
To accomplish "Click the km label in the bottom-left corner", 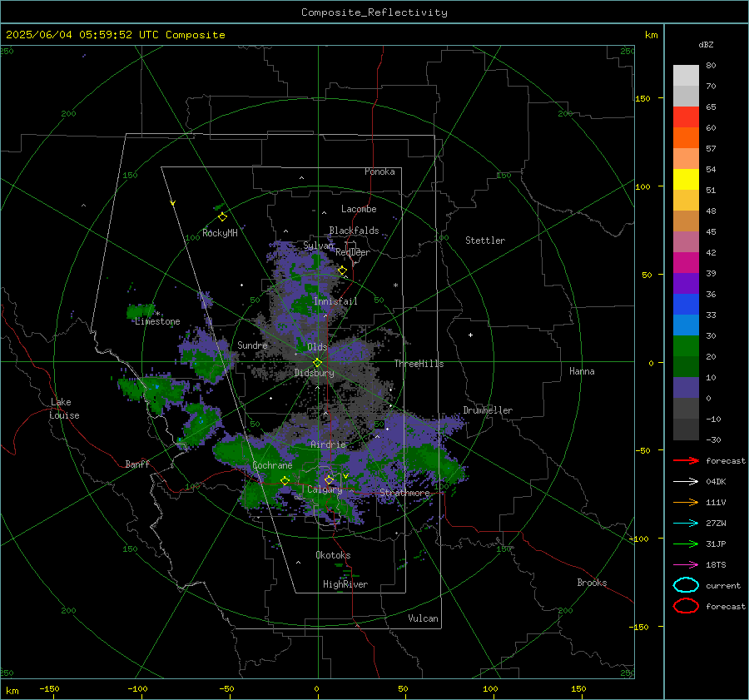I will pyautogui.click(x=12, y=691).
